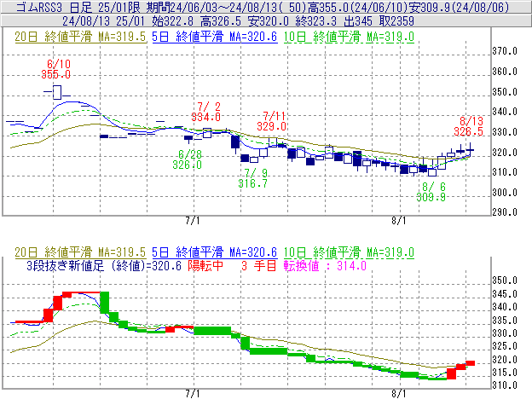Image resolution: width=532 pixels, height=405 pixels.
Task: Select the 7/2 peak label at 334.0
Action: (x=206, y=112)
